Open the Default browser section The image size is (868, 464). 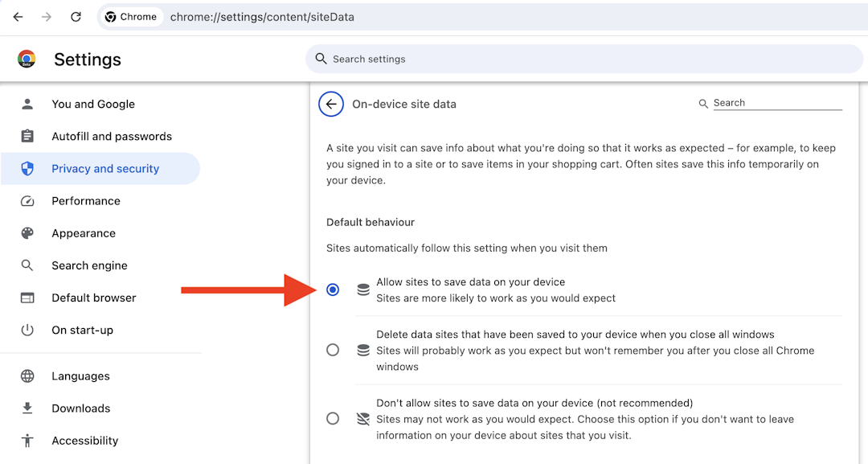[94, 298]
